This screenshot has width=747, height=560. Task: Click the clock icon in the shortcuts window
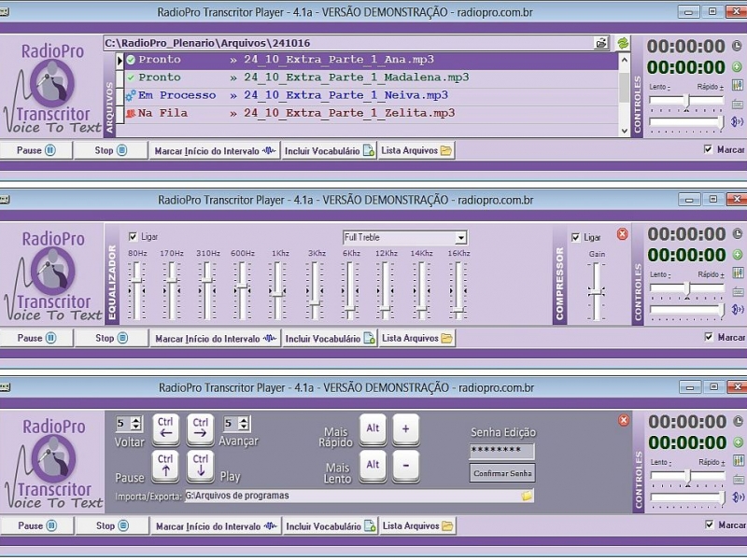pos(739,421)
